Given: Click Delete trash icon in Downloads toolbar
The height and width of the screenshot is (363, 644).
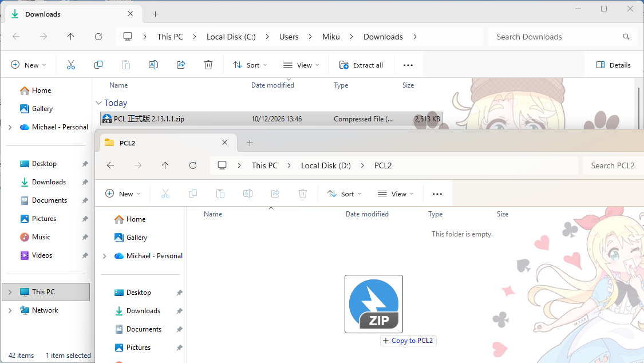Looking at the screenshot, I should click(x=208, y=65).
